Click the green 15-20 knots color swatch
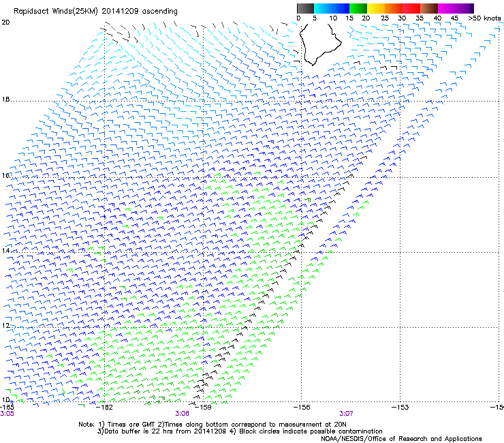 [358, 8]
